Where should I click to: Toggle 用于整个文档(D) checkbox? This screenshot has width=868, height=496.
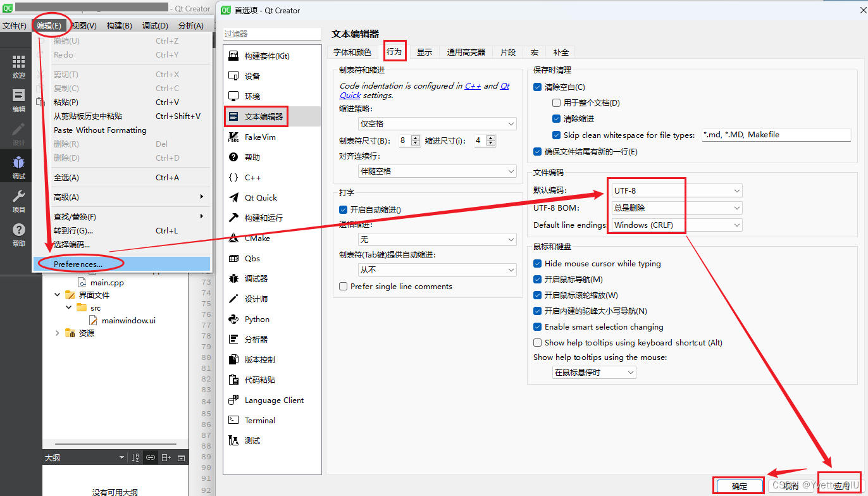[556, 102]
